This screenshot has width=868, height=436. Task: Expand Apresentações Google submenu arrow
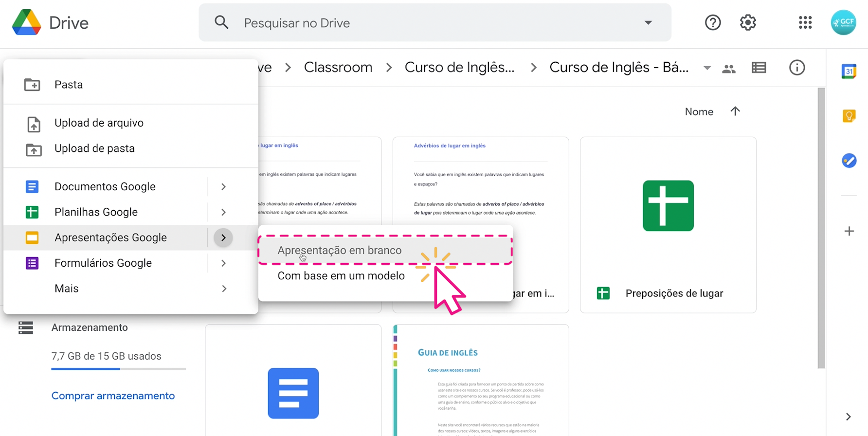coord(223,237)
